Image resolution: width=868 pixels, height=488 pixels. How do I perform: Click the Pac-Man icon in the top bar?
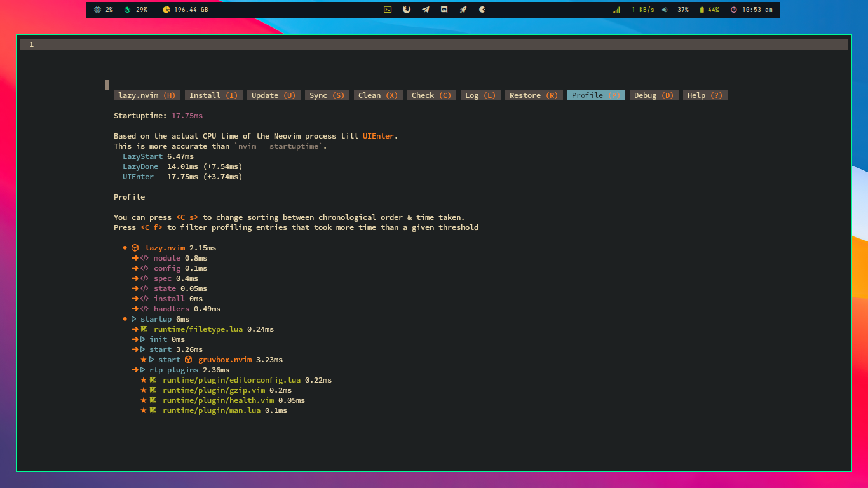coord(482,10)
